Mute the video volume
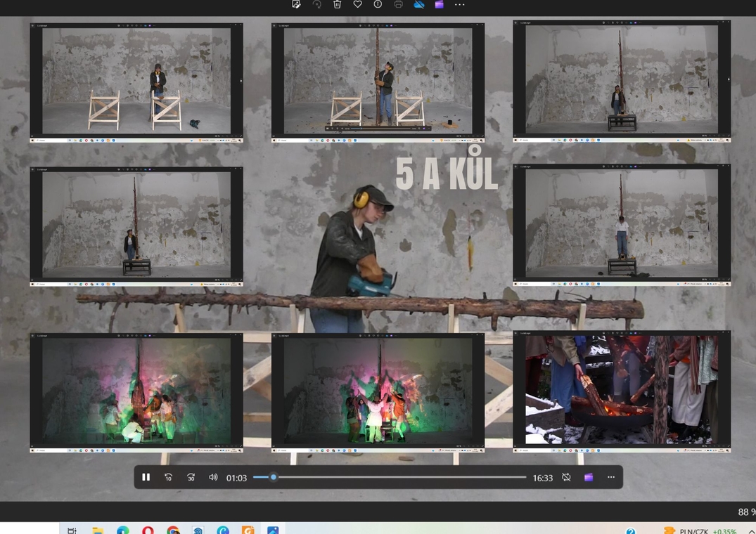 [x=213, y=477]
